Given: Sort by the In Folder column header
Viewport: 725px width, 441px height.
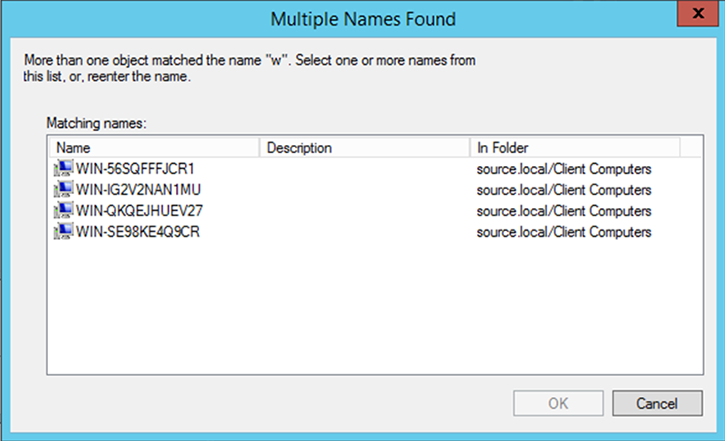Looking at the screenshot, I should 575,148.
